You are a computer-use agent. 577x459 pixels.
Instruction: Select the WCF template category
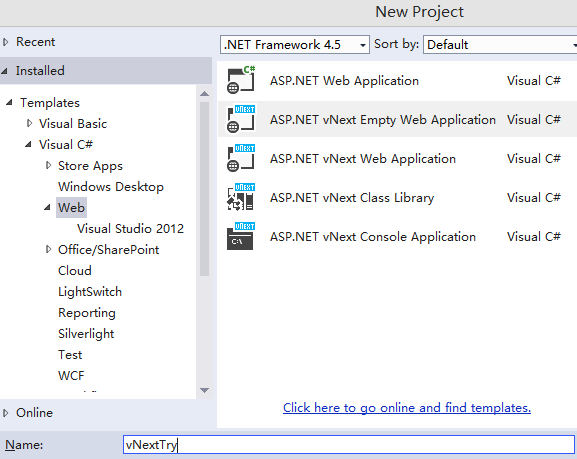pyautogui.click(x=71, y=375)
